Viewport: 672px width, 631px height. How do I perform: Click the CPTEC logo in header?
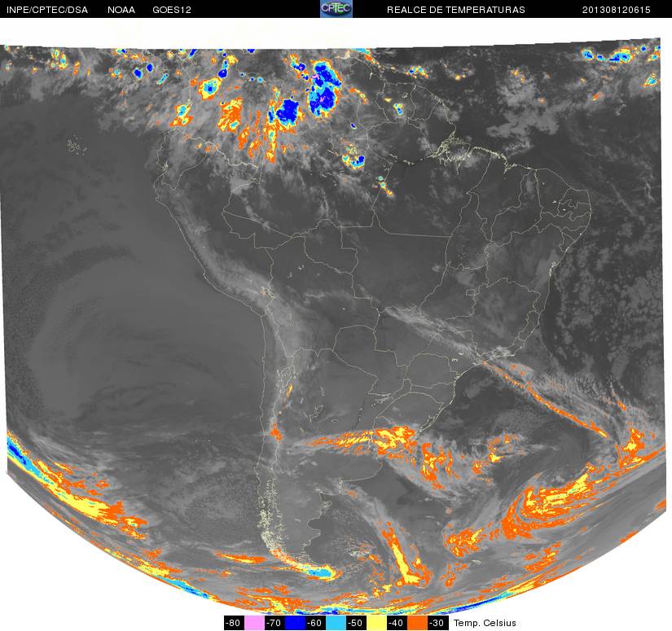click(336, 9)
